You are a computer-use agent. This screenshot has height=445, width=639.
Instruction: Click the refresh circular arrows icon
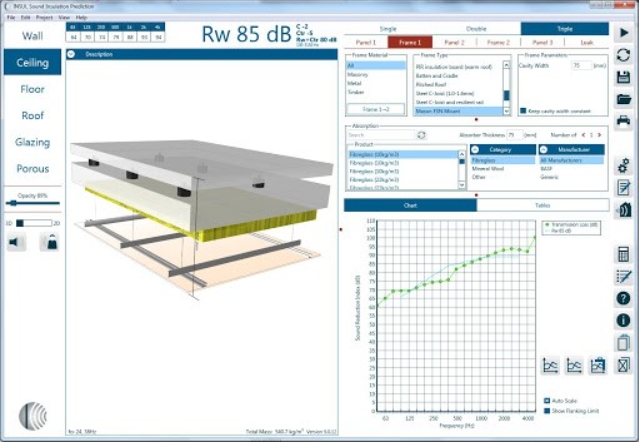point(624,55)
